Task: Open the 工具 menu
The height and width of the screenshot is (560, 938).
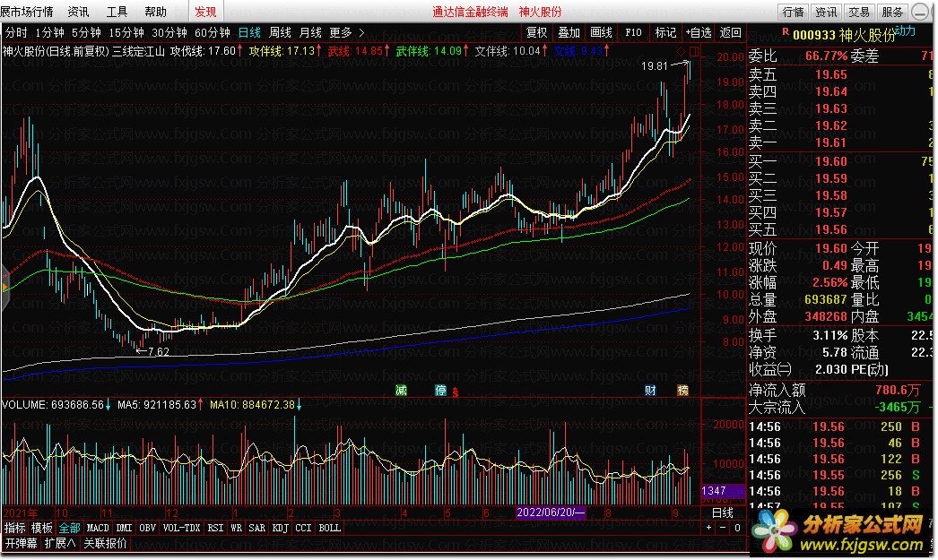Action: click(117, 12)
